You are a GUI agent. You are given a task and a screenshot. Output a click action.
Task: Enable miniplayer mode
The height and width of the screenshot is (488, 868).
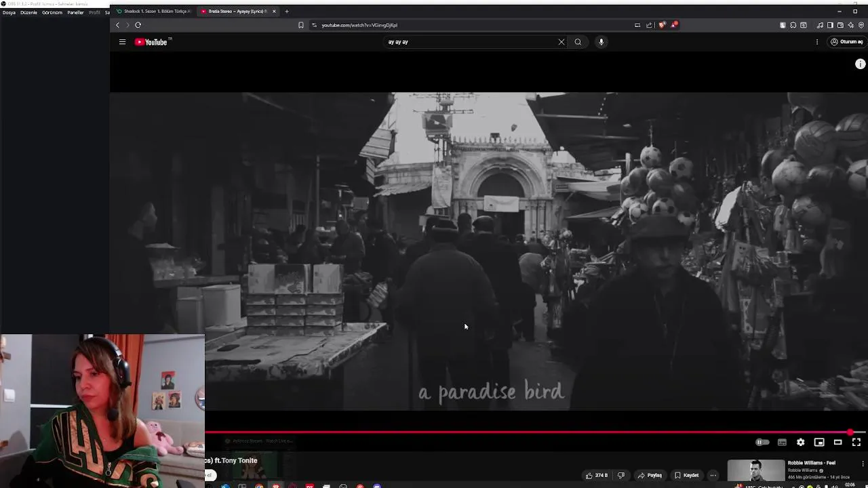(x=819, y=442)
